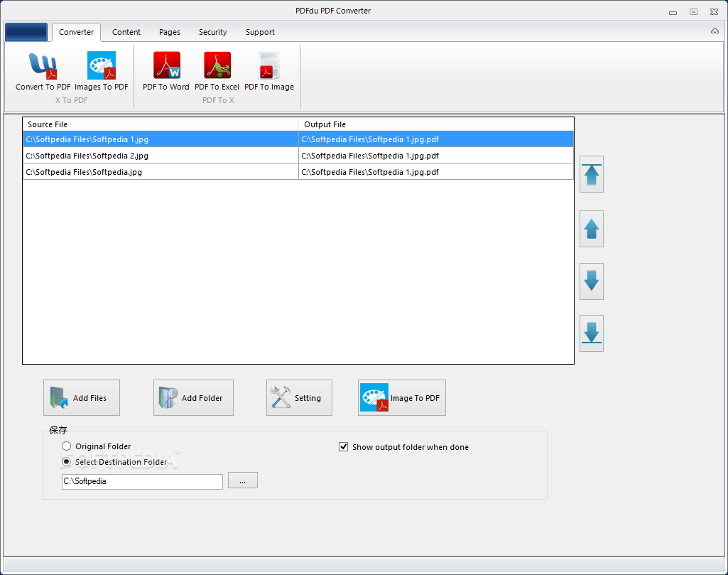Minimize the PDFdu PDF Converter window

tap(673, 12)
